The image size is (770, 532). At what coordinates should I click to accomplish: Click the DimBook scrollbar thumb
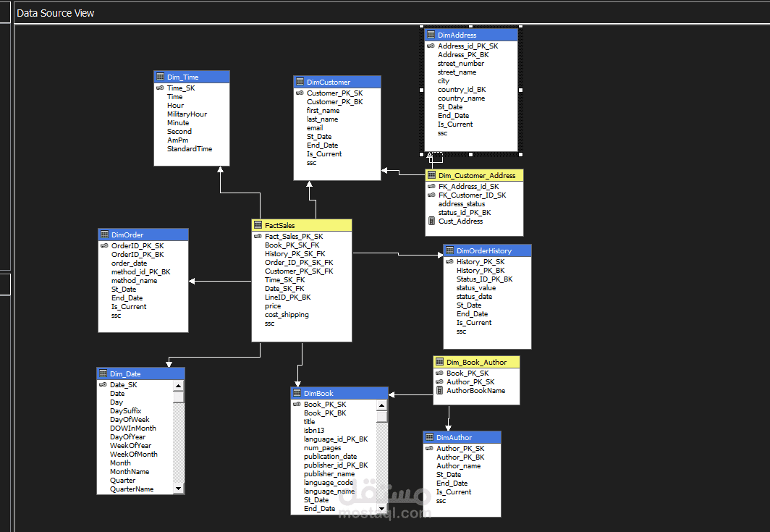click(x=382, y=417)
